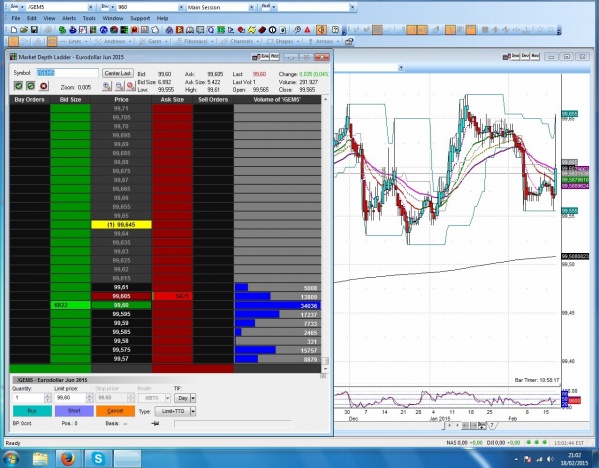Select the yellow highlighted price (1) 99,645

tap(121, 225)
